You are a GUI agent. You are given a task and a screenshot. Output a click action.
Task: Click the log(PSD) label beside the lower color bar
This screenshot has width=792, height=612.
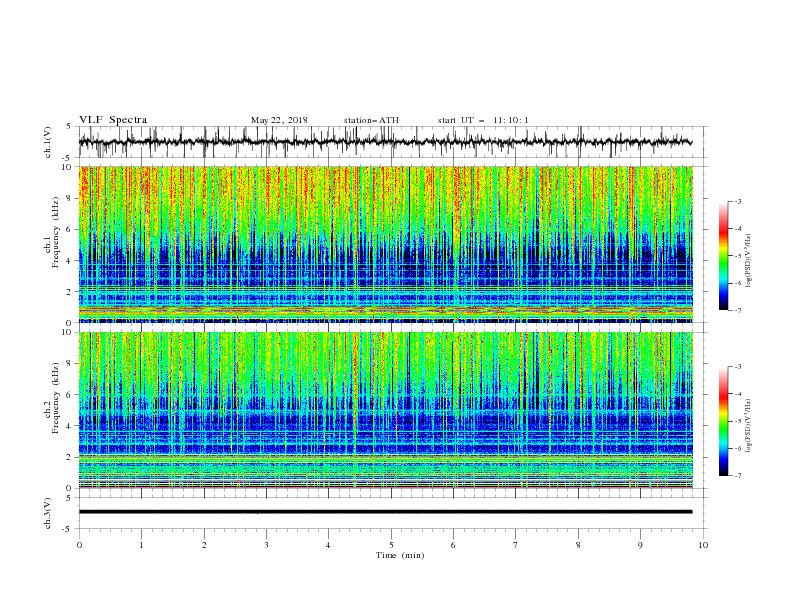tap(748, 426)
